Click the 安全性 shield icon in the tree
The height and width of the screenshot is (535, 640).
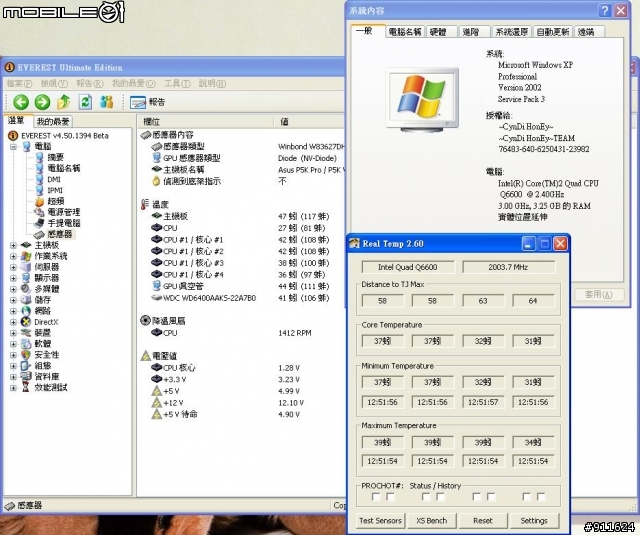pos(26,355)
